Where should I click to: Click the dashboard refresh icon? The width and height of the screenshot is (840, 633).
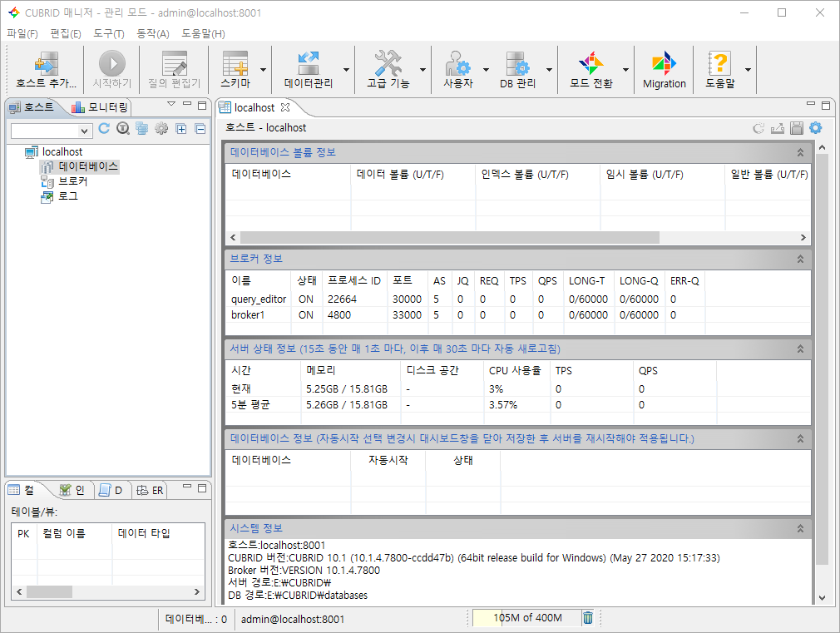(x=758, y=128)
